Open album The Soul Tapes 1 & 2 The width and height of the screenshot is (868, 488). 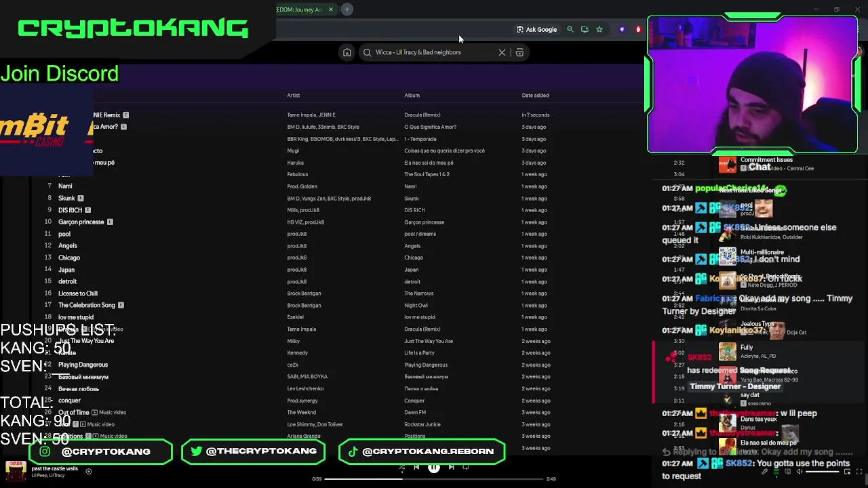(x=427, y=174)
